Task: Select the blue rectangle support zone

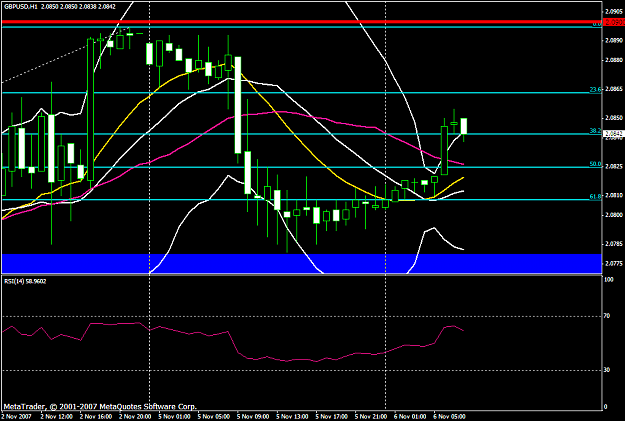Action: tap(302, 264)
